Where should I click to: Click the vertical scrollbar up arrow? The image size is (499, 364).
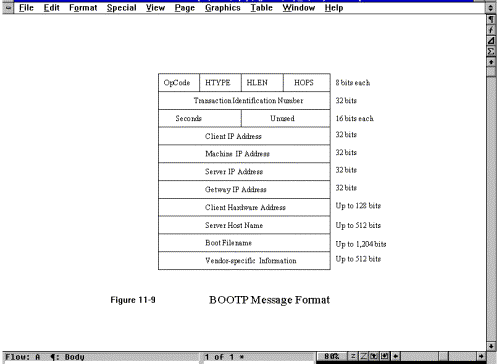491,62
